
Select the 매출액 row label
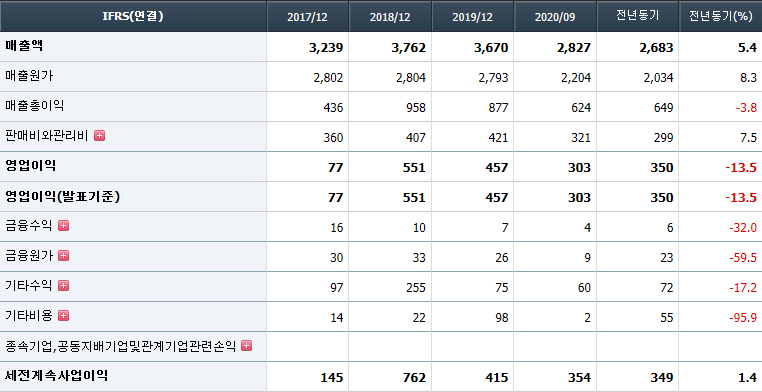(x=24, y=46)
